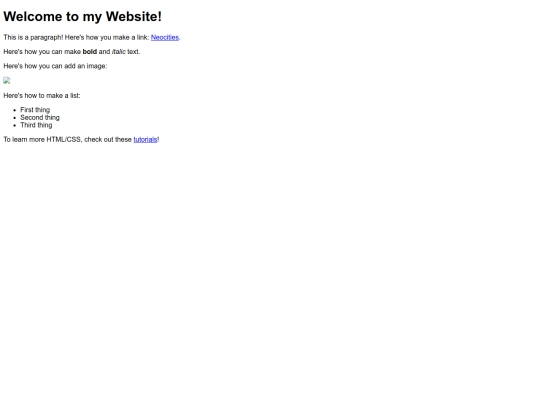This screenshot has height=405, width=540.
Task: Open the Neocities link
Action: pyautogui.click(x=165, y=38)
